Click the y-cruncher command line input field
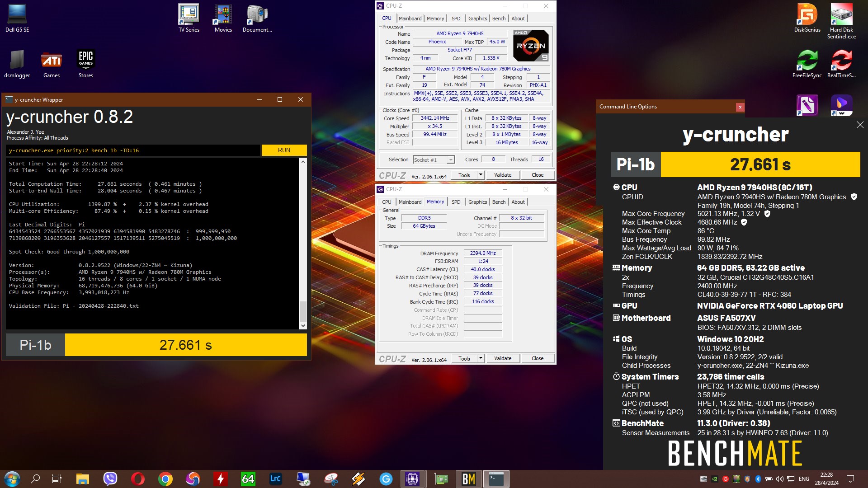Image resolution: width=868 pixels, height=488 pixels. [x=133, y=150]
